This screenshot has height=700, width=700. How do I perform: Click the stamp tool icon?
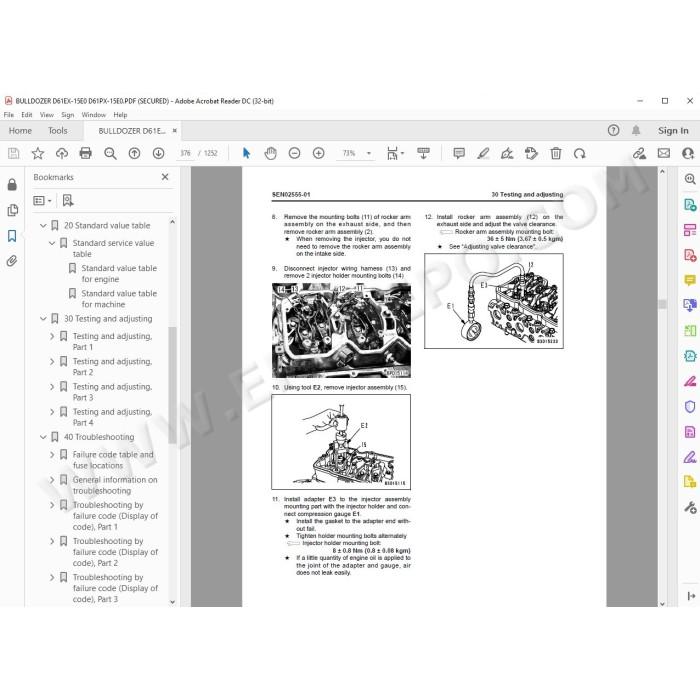(531, 154)
